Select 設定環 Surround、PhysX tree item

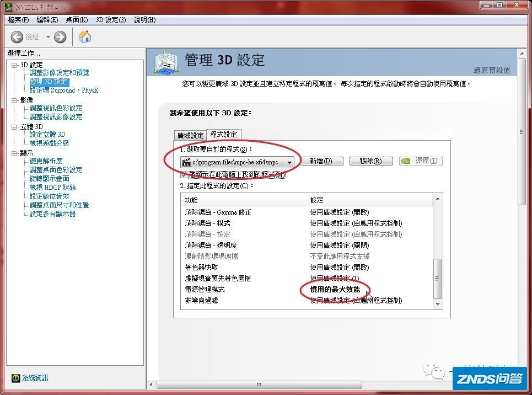tap(64, 90)
